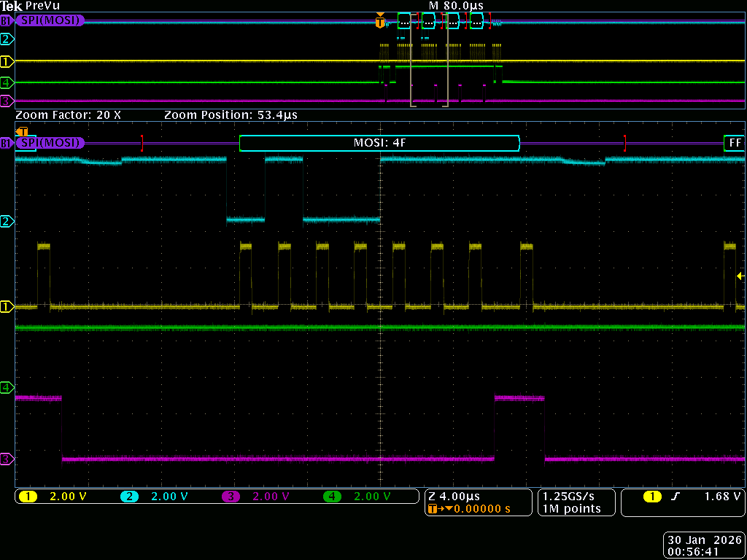Click the M 80.0µs main timebase label
The image size is (747, 560).
coord(456,6)
